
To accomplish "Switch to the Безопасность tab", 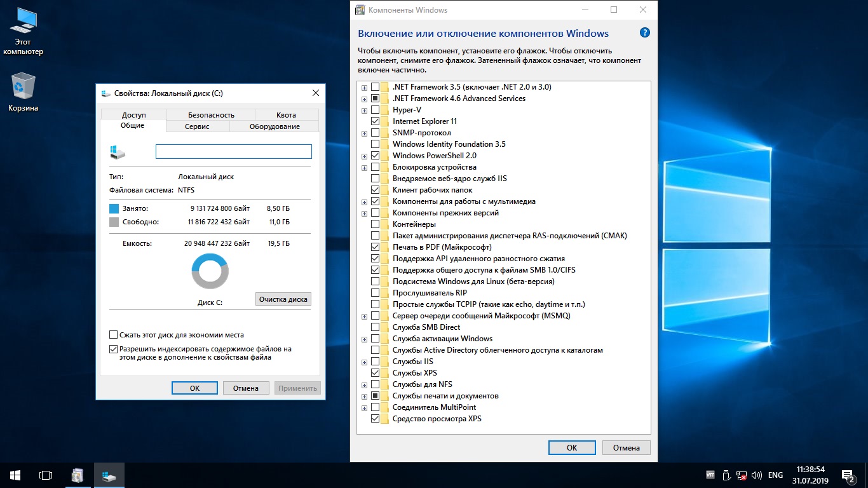I will click(211, 115).
